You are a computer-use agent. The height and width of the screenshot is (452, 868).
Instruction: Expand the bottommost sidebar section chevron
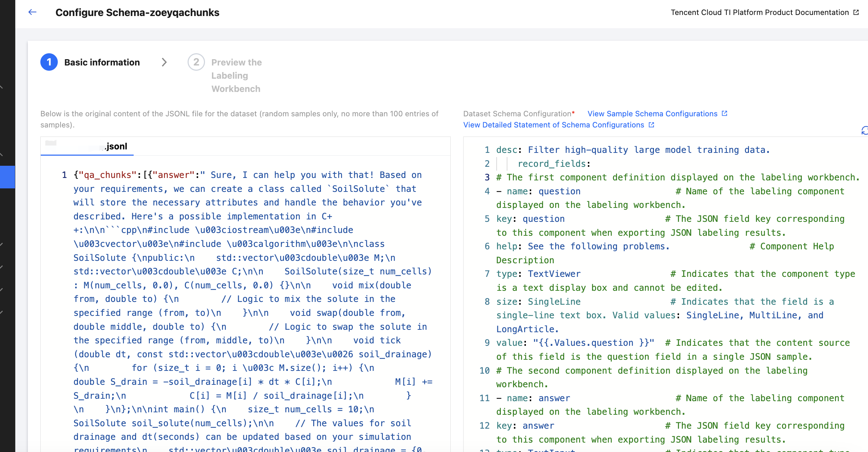click(x=2, y=312)
